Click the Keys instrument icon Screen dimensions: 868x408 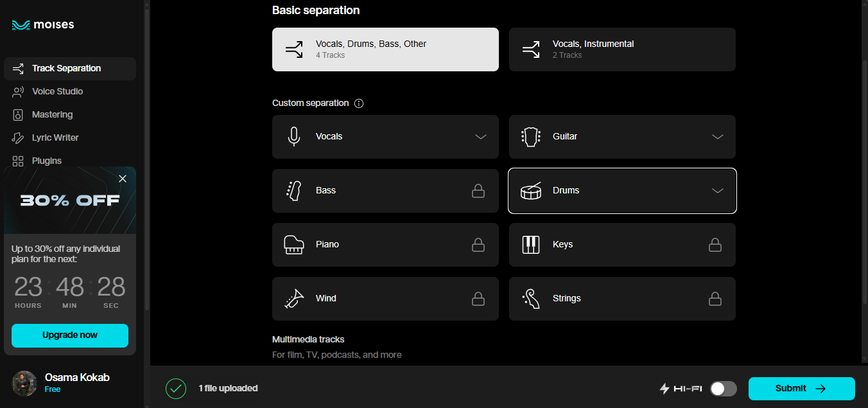531,244
